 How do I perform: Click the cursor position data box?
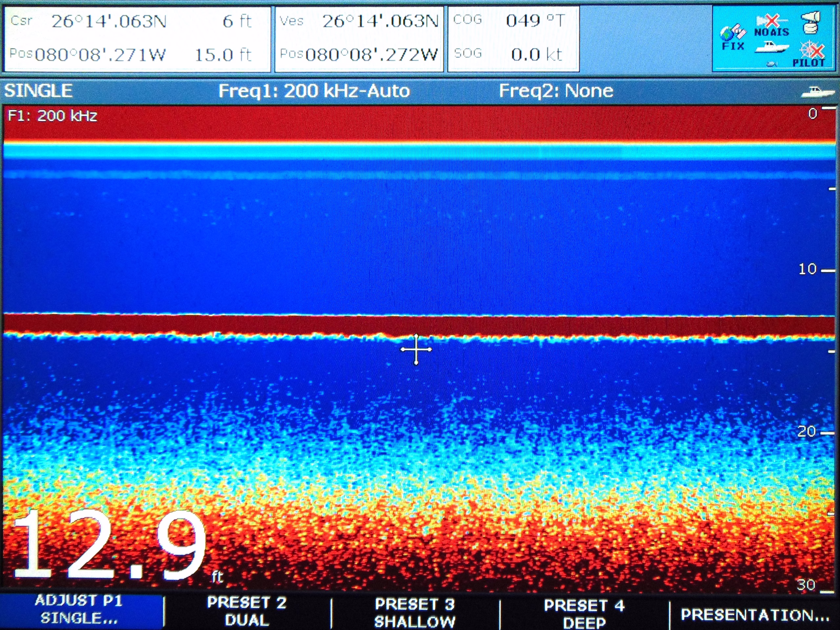(x=137, y=38)
